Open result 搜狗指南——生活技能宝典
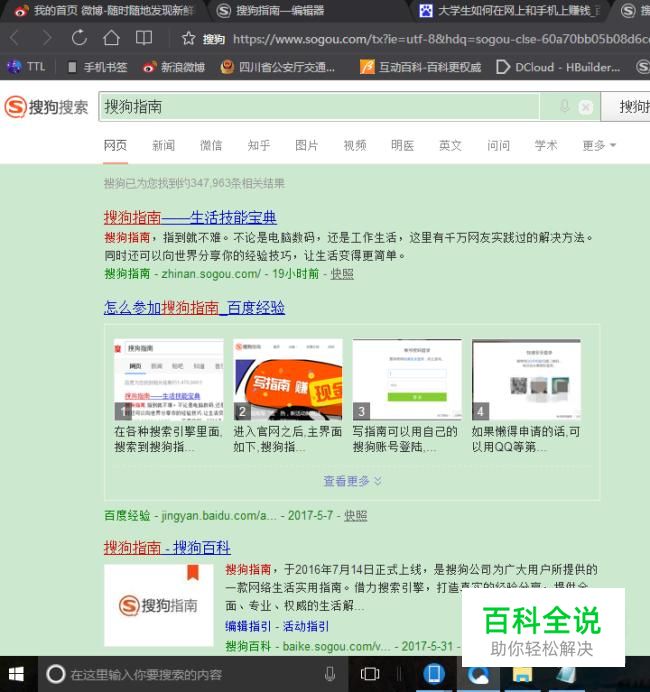Screen dimensions: 650x692 click(190, 217)
